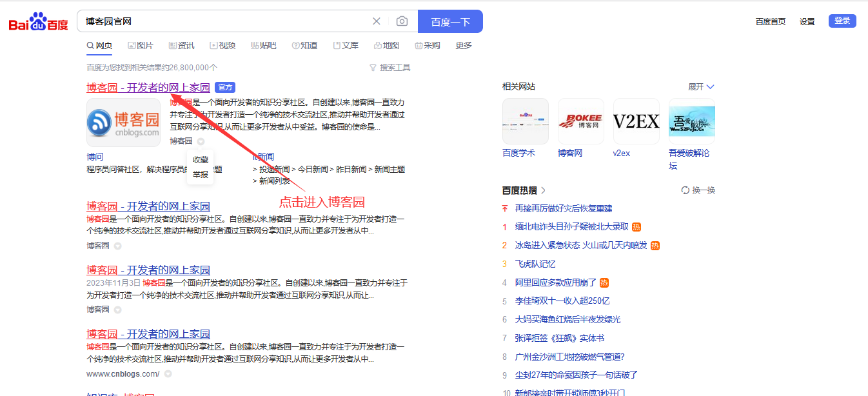Expand dropdown arrow under second result 博客园
868x396 pixels.
[117, 246]
